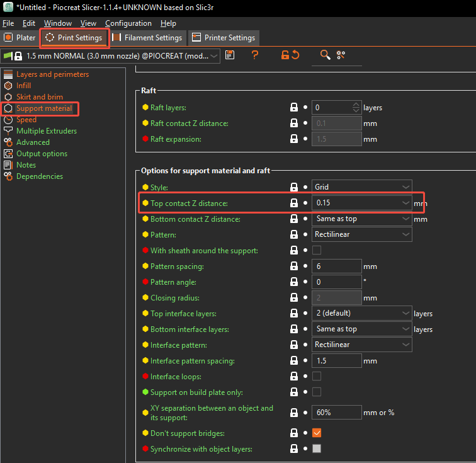Image resolution: width=476 pixels, height=463 pixels.
Task: Open the Interface pattern dropdown
Action: point(361,345)
